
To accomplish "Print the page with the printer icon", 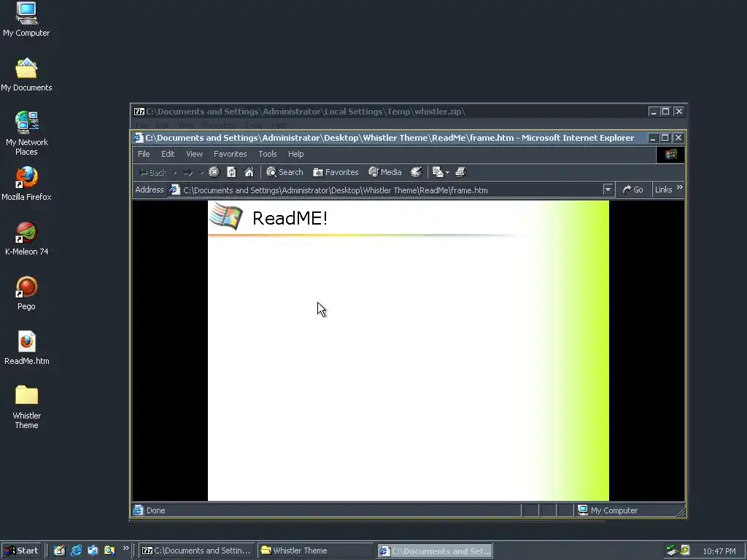I will (461, 172).
